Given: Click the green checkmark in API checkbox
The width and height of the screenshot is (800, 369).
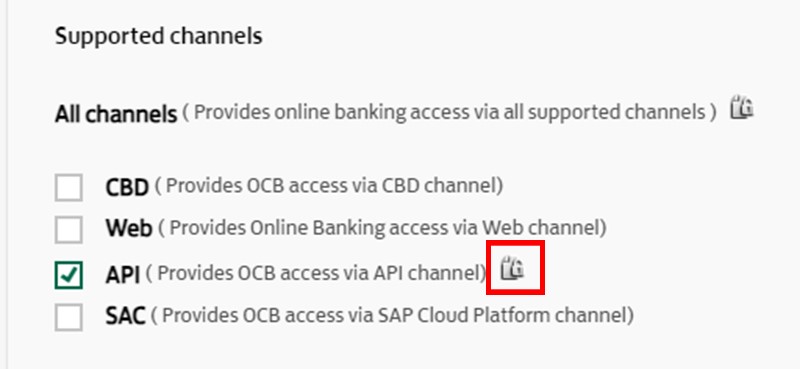Looking at the screenshot, I should [68, 275].
